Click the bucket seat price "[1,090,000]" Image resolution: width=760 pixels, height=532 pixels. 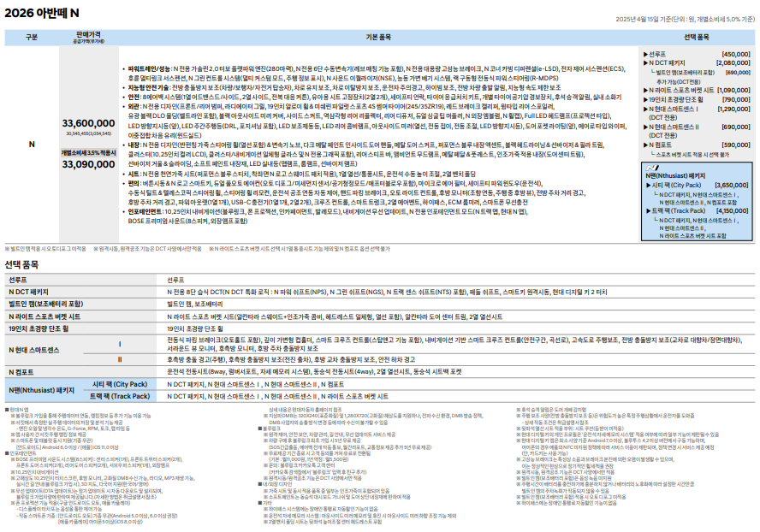tap(733, 90)
